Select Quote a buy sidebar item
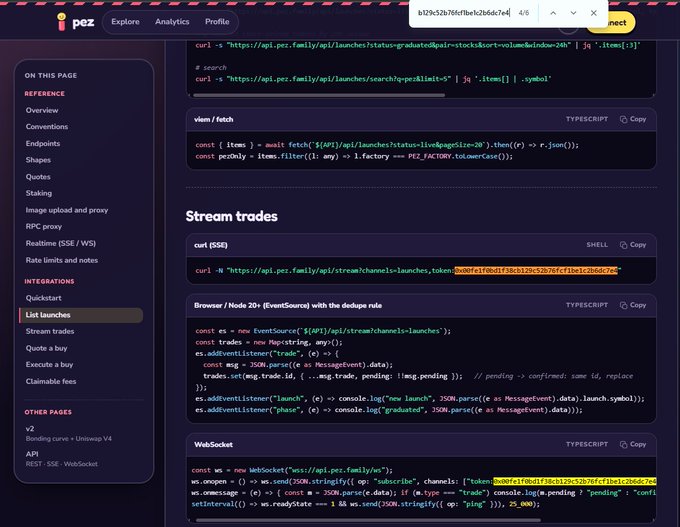Screen dimensions: 680x527 tap(46, 348)
